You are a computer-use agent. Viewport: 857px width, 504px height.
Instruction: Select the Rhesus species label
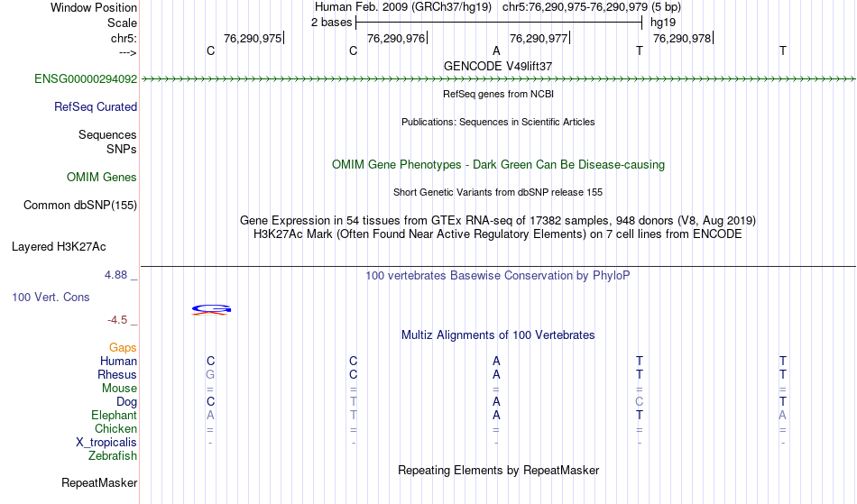point(117,375)
